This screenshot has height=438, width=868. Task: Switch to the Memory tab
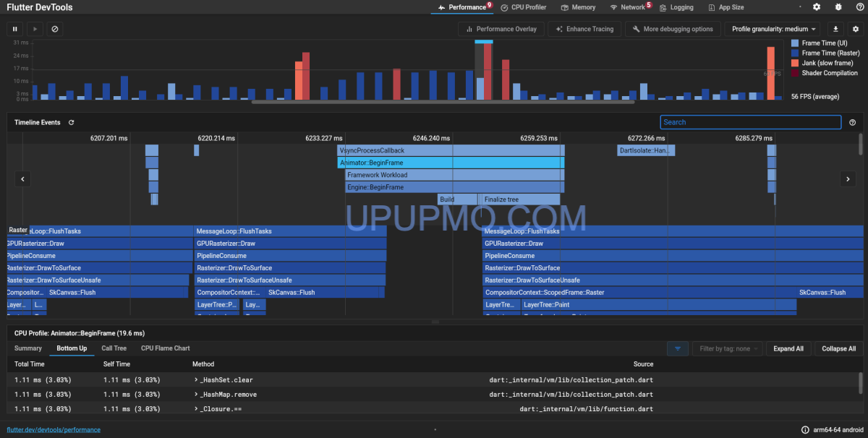578,7
